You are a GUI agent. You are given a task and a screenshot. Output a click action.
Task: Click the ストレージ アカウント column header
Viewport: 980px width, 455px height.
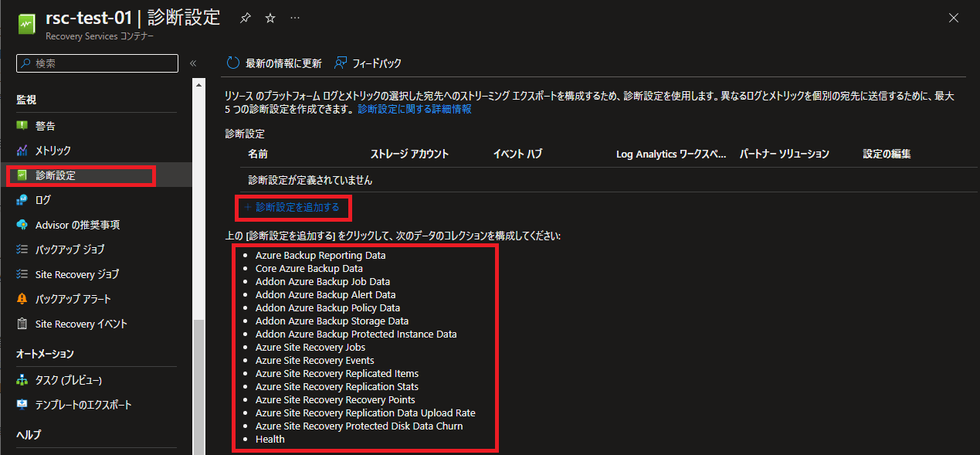(409, 154)
